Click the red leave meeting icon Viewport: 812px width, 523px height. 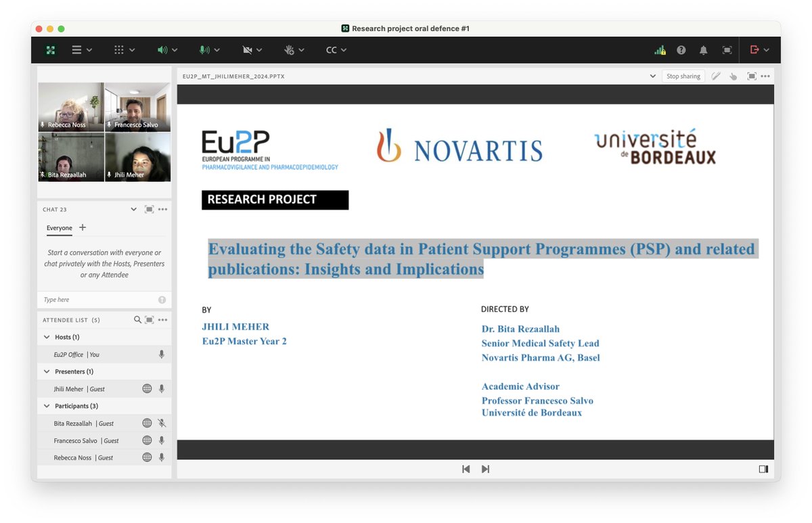754,50
